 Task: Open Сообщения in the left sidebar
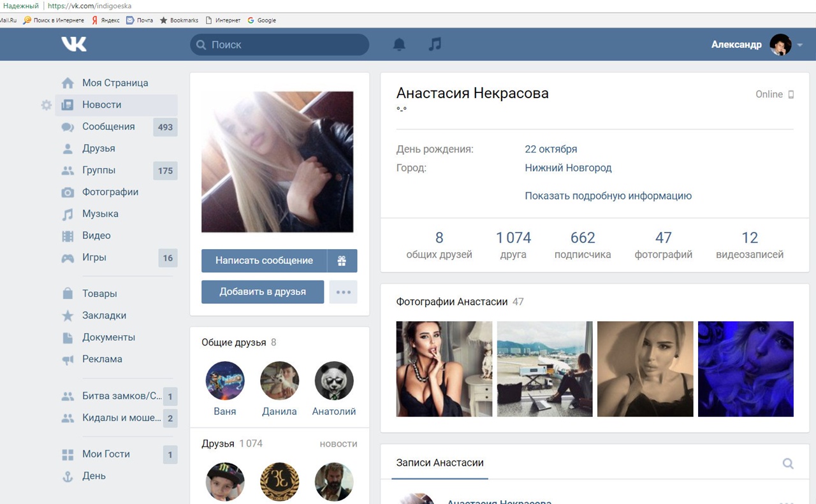coord(108,127)
